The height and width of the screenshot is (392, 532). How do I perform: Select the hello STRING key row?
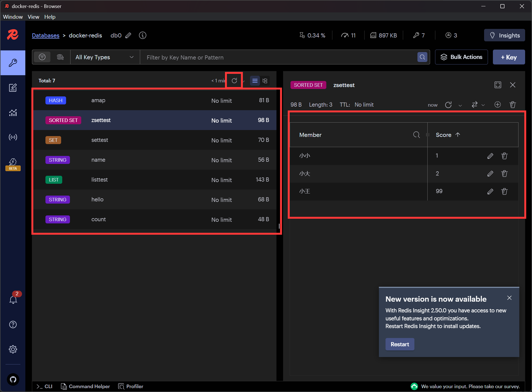coord(155,199)
